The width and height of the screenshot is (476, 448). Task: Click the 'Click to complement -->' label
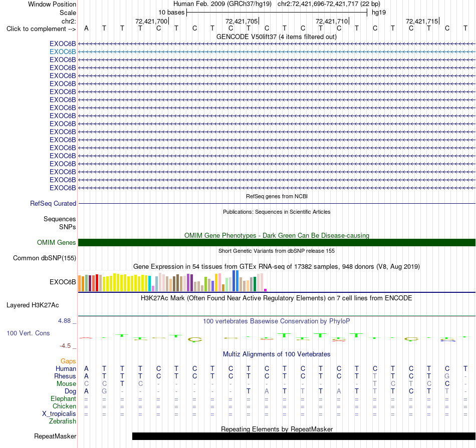pyautogui.click(x=41, y=29)
